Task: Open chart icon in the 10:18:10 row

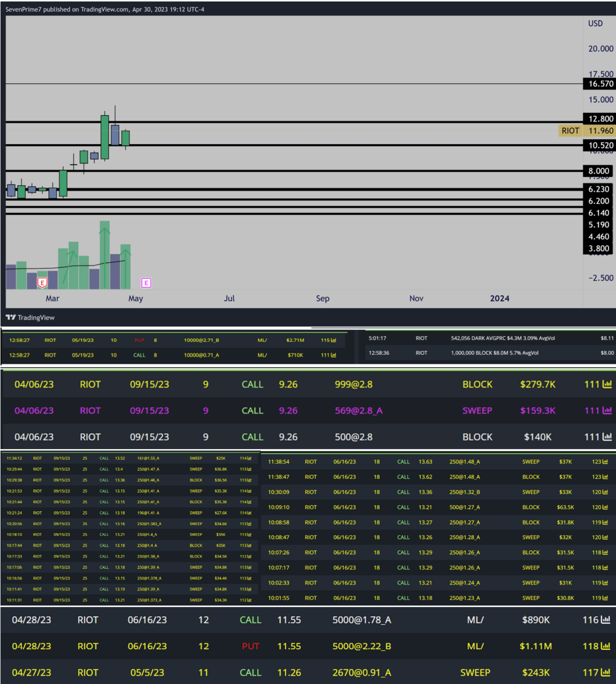Action: (x=250, y=535)
